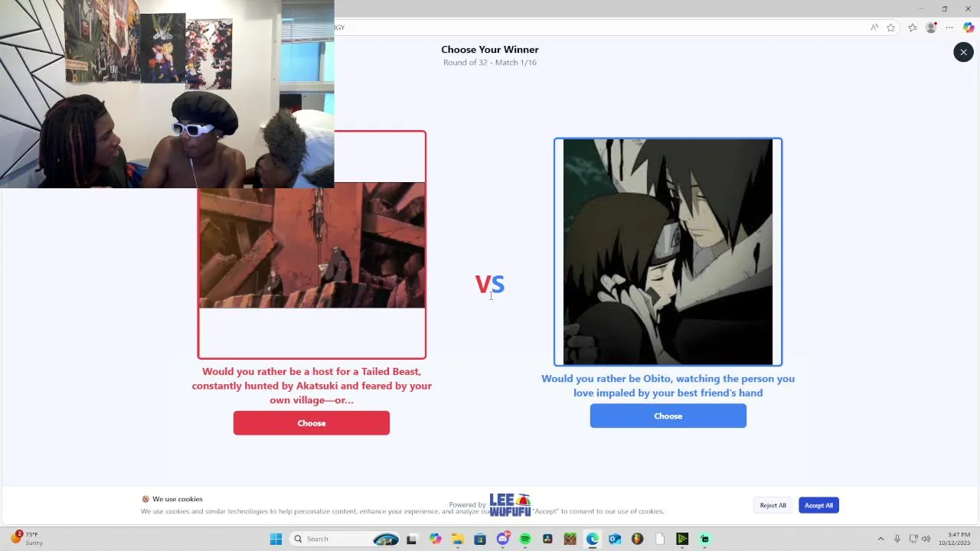Open the volume tray icon

coord(926,539)
